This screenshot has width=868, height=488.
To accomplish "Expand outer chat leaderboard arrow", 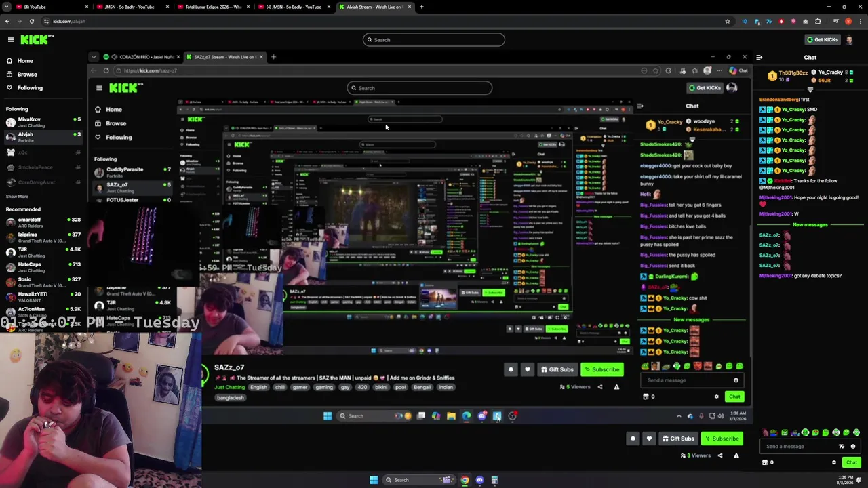I will pos(810,89).
